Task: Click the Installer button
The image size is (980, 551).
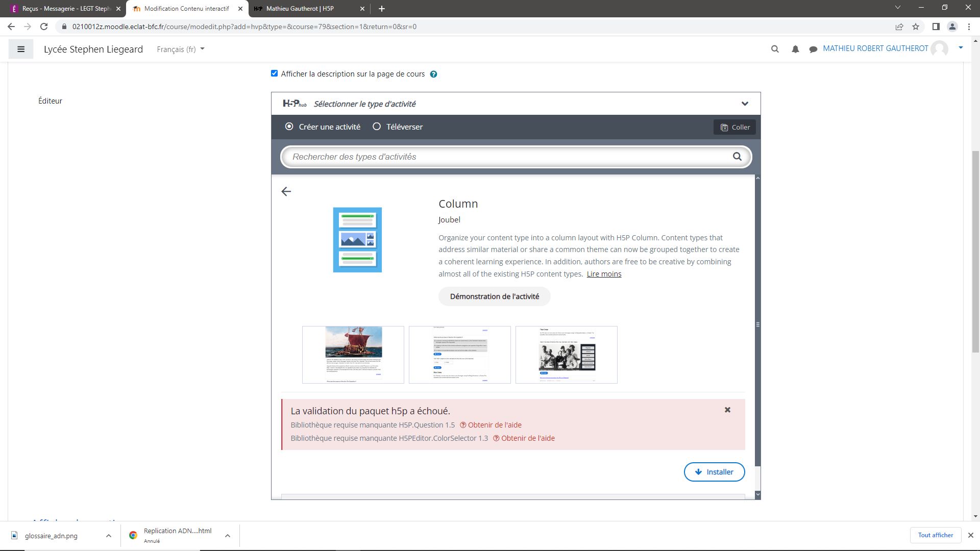Action: point(714,472)
